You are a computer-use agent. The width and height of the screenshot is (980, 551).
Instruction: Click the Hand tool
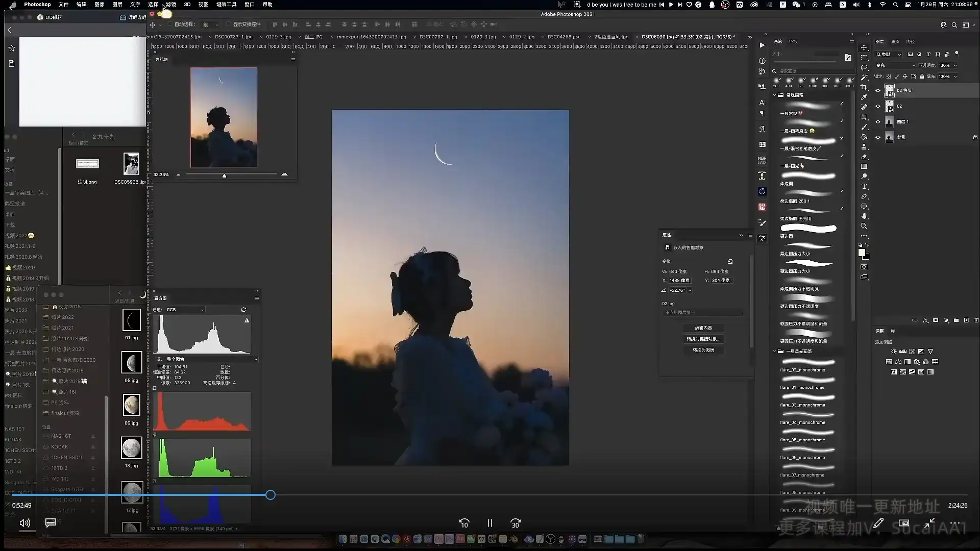click(x=864, y=216)
